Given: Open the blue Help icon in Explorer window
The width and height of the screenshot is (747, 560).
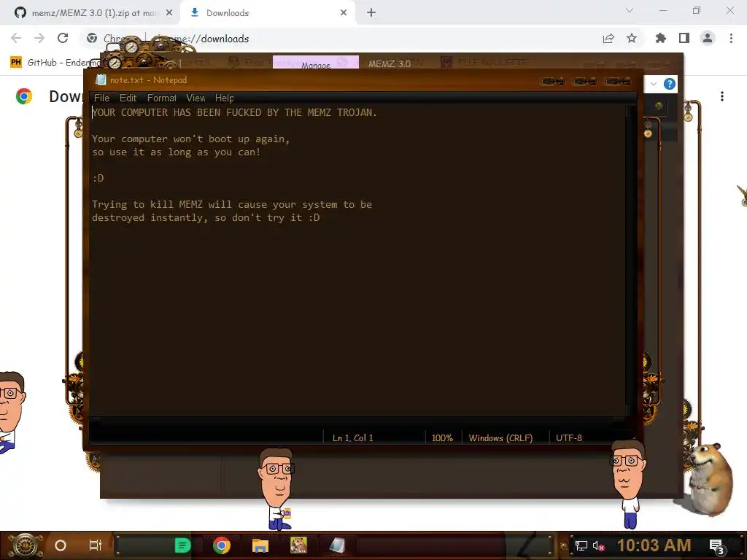Looking at the screenshot, I should [670, 85].
